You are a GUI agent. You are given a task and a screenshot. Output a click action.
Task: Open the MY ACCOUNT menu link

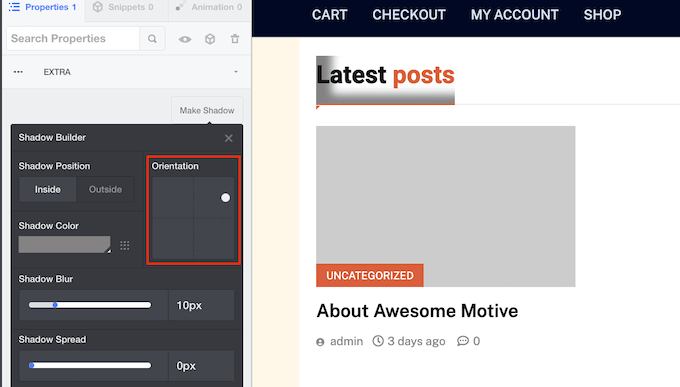515,15
